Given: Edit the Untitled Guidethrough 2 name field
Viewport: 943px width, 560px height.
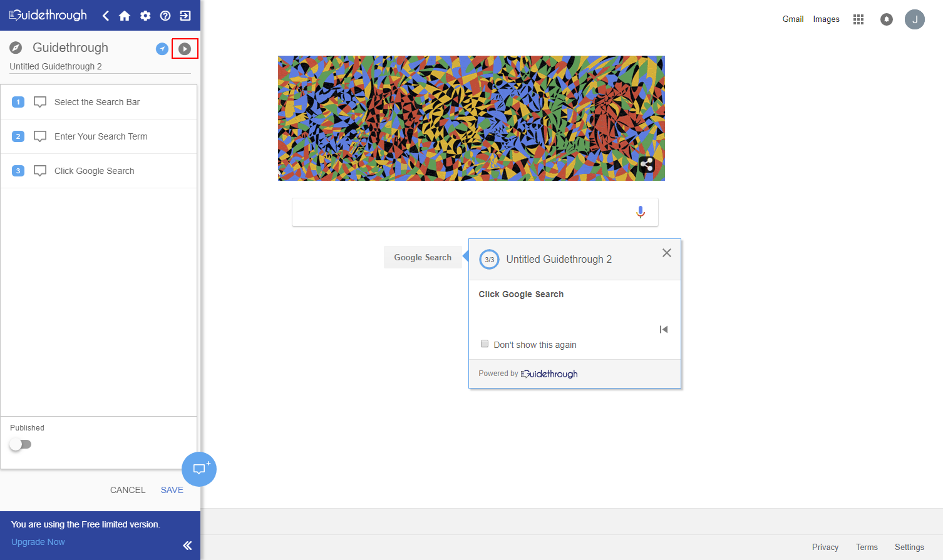Looking at the screenshot, I should pyautogui.click(x=100, y=66).
